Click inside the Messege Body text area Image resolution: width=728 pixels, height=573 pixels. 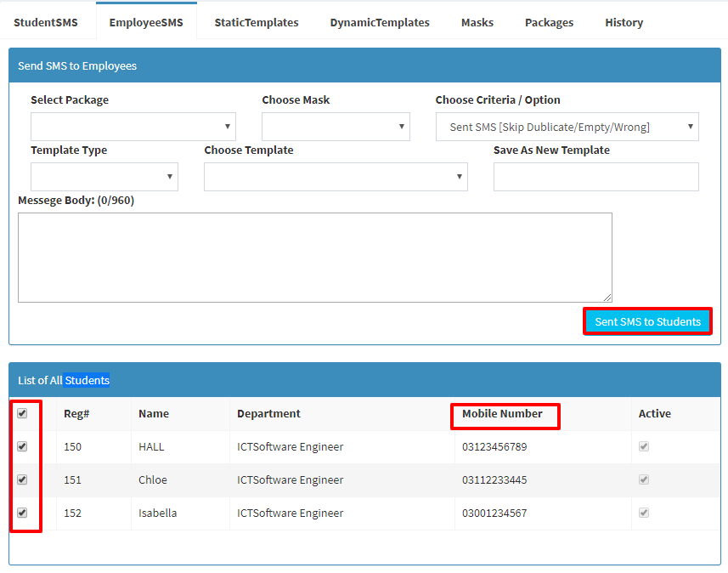pos(315,258)
